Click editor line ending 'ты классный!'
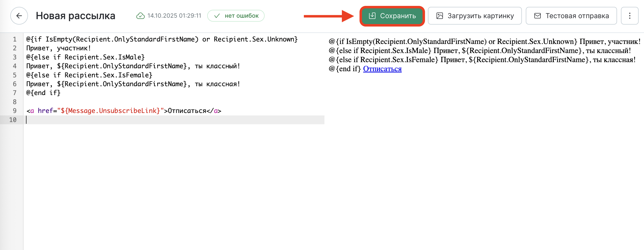This screenshot has height=250, width=644. [x=133, y=66]
